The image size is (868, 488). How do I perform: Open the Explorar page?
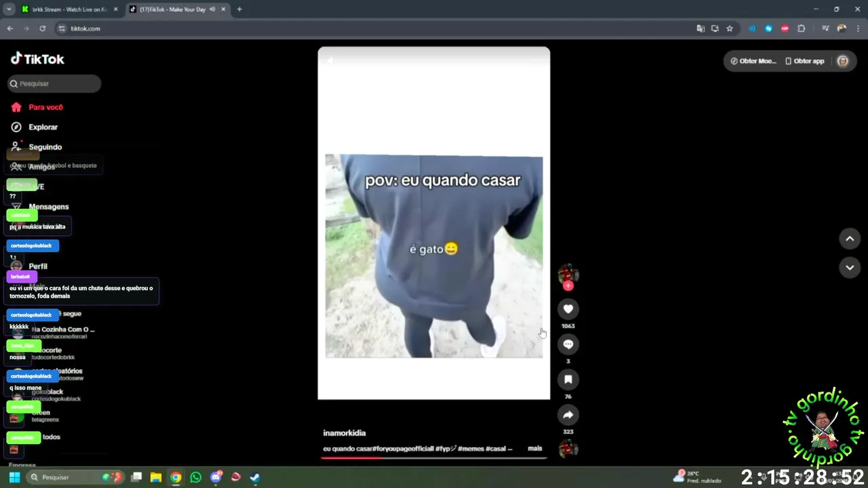click(x=43, y=127)
